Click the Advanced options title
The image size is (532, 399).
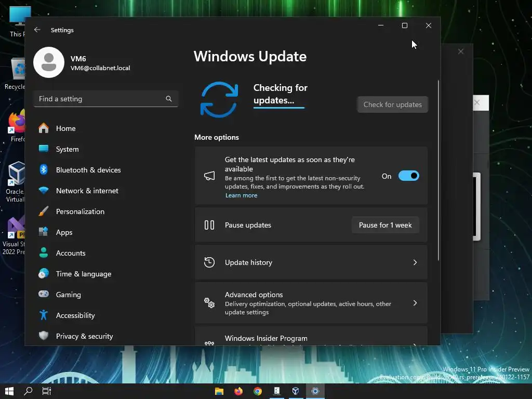pos(254,295)
